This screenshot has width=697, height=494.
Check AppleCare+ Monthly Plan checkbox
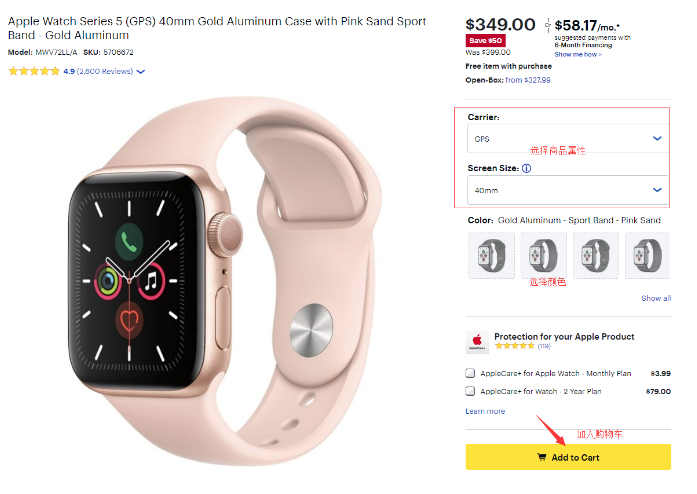(470, 373)
